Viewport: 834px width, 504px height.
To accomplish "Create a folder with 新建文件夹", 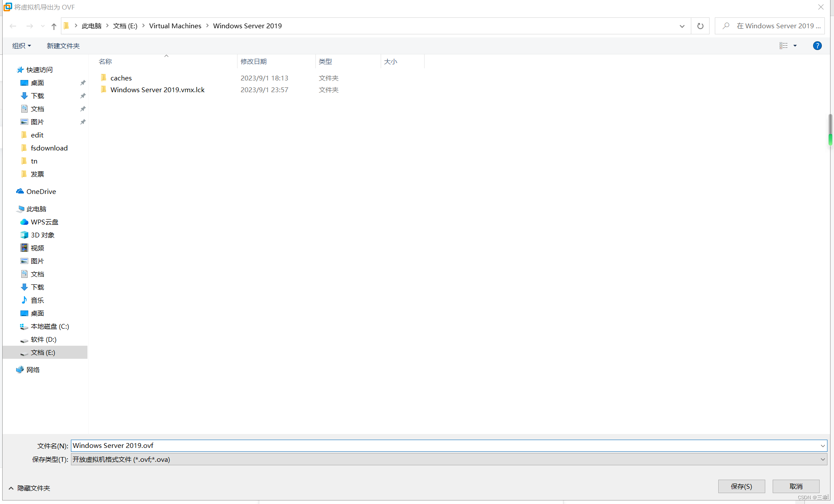I will (x=63, y=46).
